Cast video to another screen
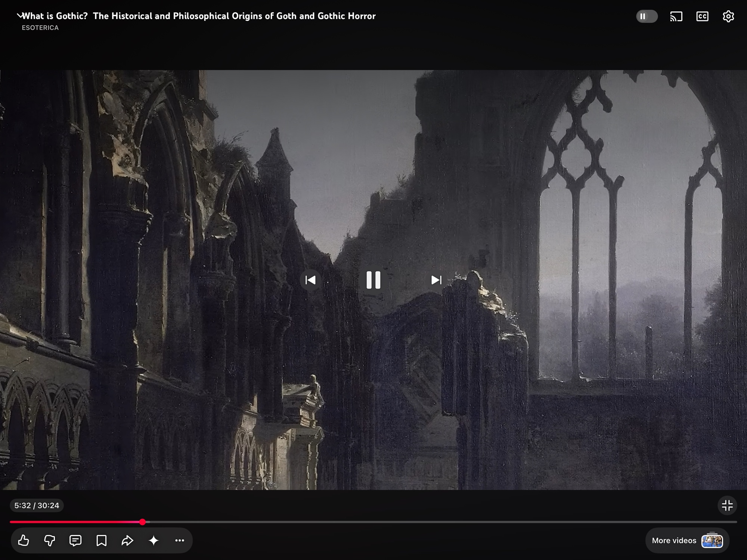Screen dimensions: 747x560 pos(676,16)
